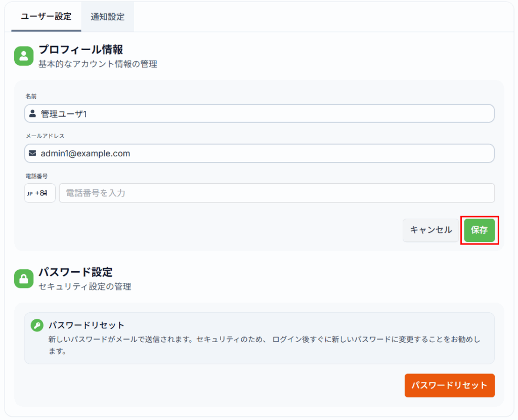Focus the name field containing 管理ユーザ1

point(263,114)
